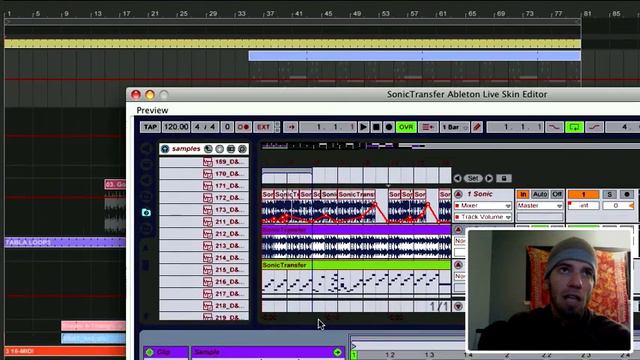The image size is (640, 360).
Task: Click the audio file icon beside 217_D&
Action: point(207,294)
